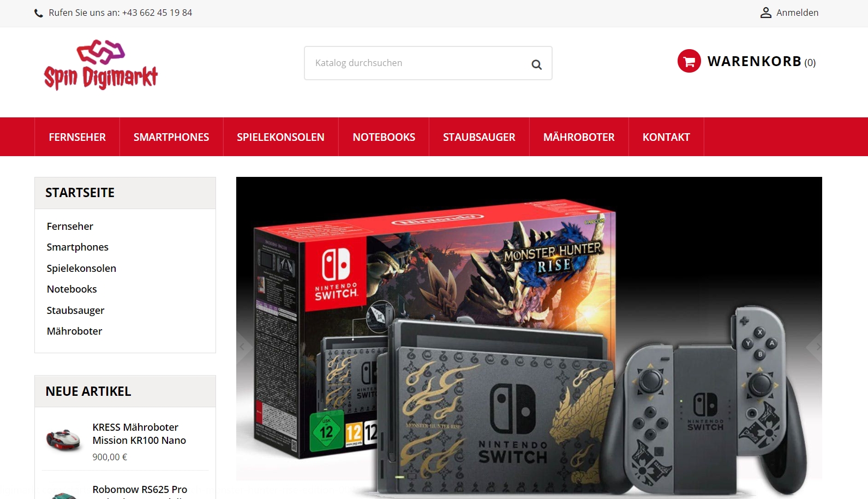868x499 pixels.
Task: Select Mähroboter in the sidebar category list
Action: click(74, 331)
